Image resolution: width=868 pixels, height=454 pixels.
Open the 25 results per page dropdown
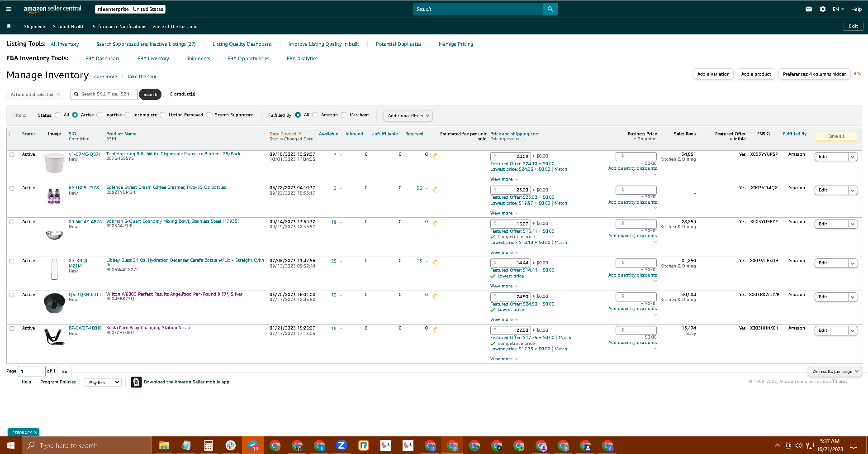coord(835,372)
